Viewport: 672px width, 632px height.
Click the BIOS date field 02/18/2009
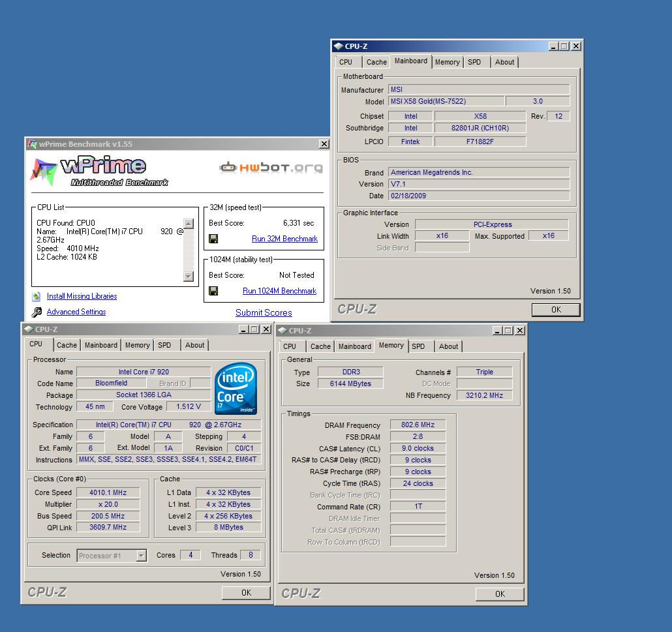click(x=479, y=196)
